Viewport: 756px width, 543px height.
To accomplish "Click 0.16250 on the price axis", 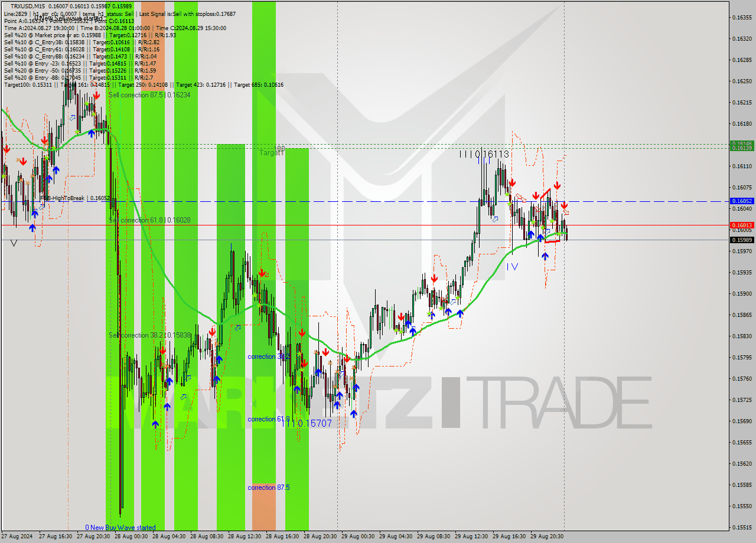I will click(x=742, y=81).
